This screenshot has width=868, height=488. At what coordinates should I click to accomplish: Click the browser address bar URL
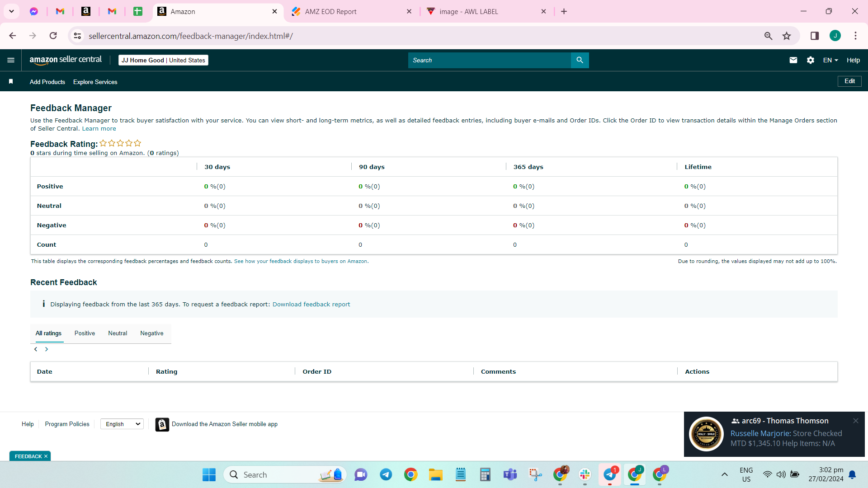(x=190, y=36)
